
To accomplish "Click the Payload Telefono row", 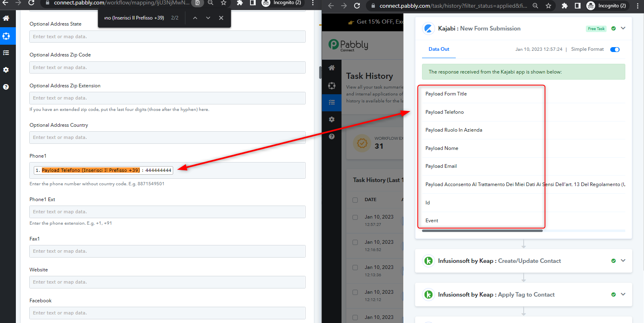I will tap(524, 112).
